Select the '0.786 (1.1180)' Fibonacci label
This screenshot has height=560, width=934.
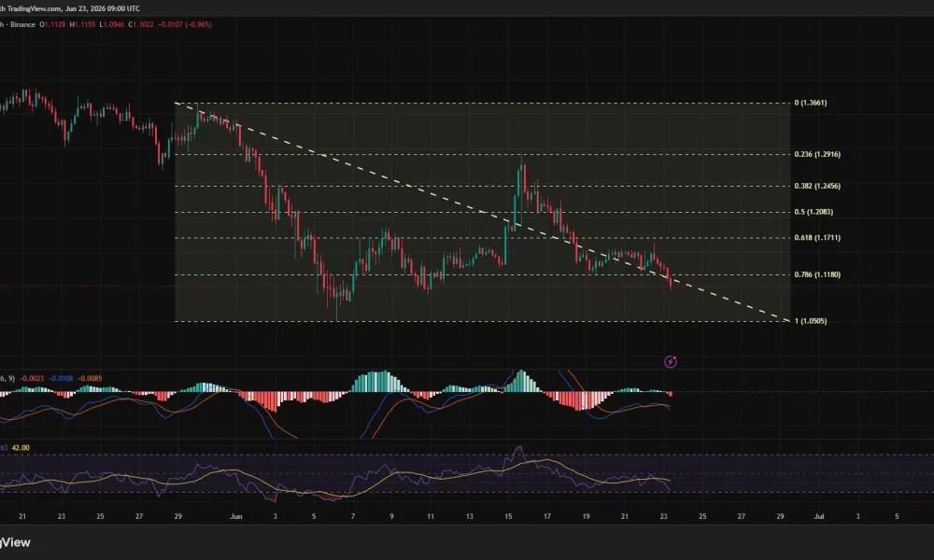817,274
